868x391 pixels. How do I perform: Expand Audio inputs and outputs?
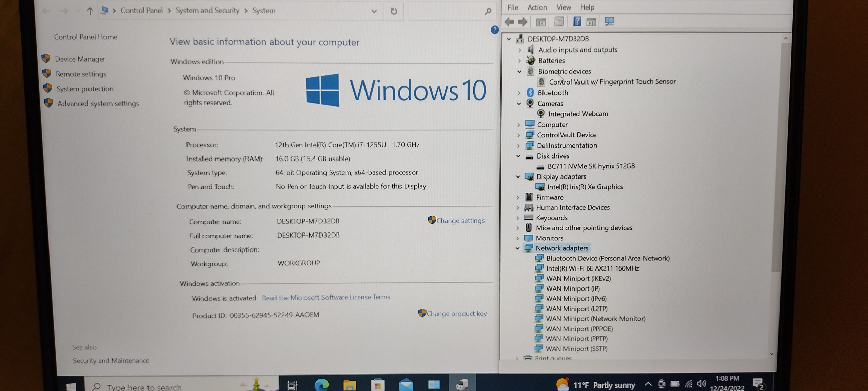(x=519, y=50)
